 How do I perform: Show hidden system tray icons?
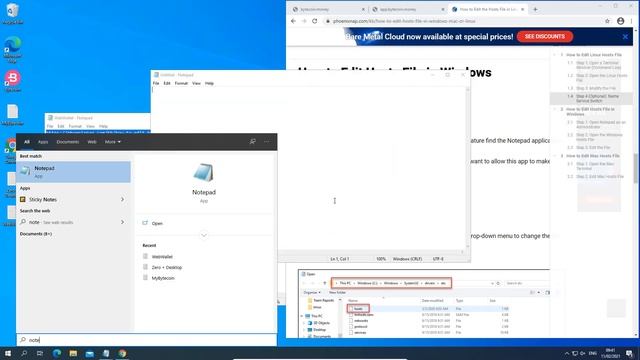(567, 353)
